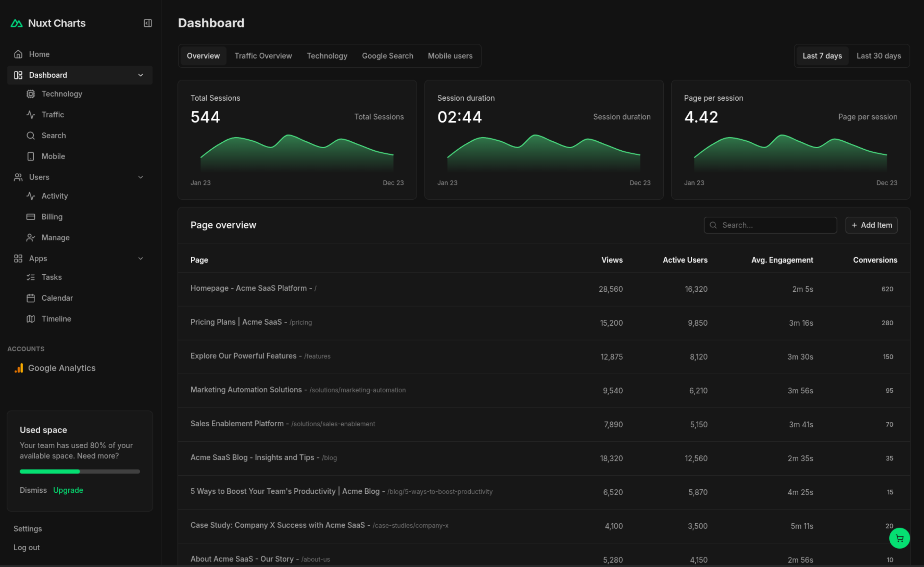This screenshot has height=567, width=924.
Task: Switch to the Overview tab
Action: (203, 56)
